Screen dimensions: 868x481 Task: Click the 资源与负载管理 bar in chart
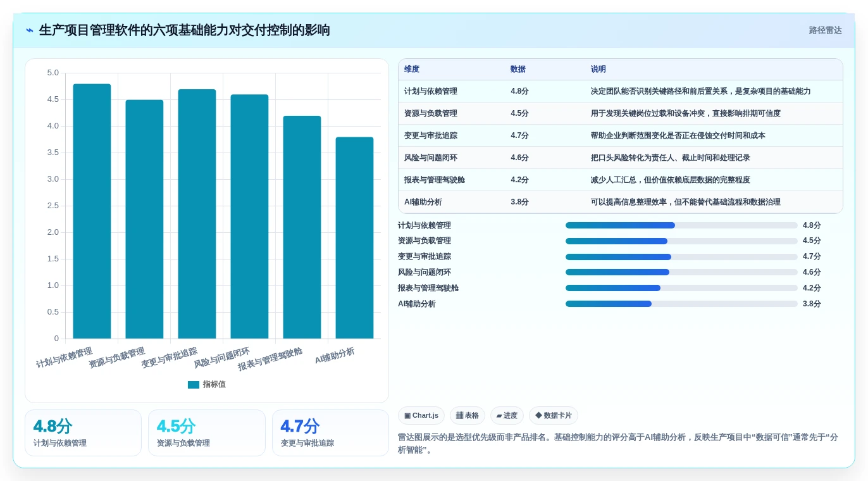point(144,219)
